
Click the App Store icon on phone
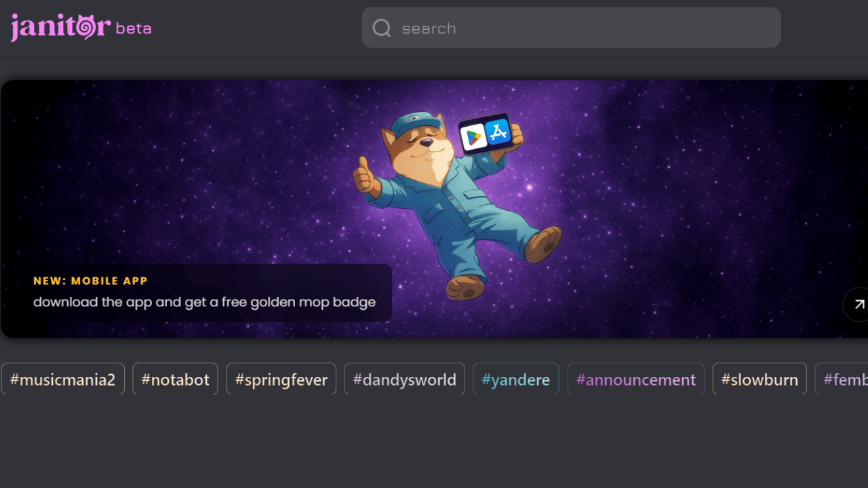498,131
